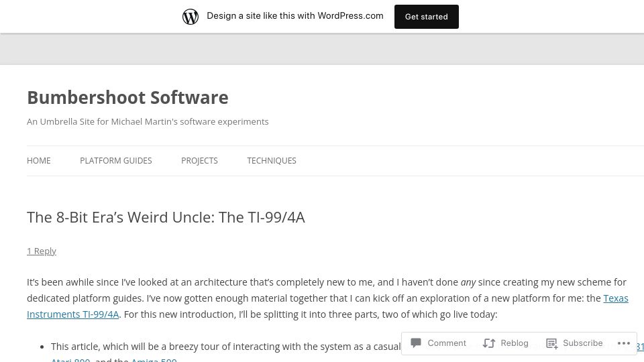Click the Reblog arrows icon
Viewport: 644px width, 362px height.
coord(489,343)
